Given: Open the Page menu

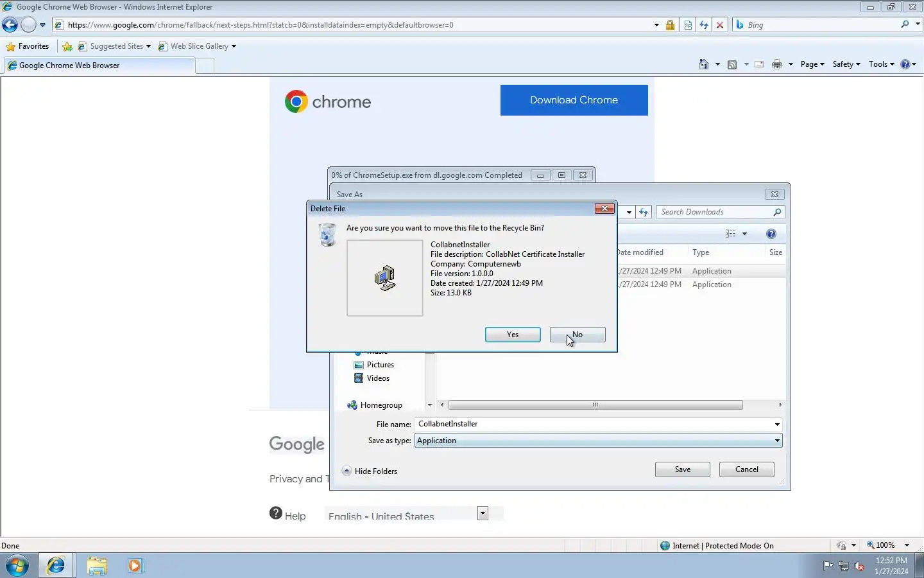Looking at the screenshot, I should click(x=812, y=64).
